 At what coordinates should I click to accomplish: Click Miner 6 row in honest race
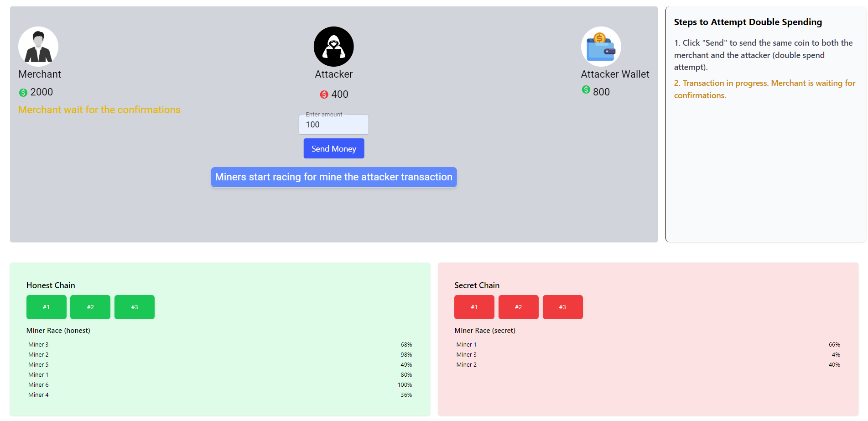[x=220, y=385]
